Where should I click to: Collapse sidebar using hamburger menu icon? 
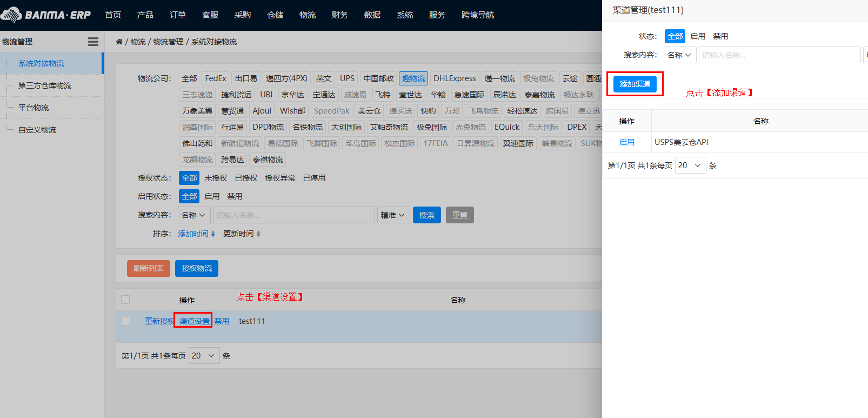tap(93, 42)
